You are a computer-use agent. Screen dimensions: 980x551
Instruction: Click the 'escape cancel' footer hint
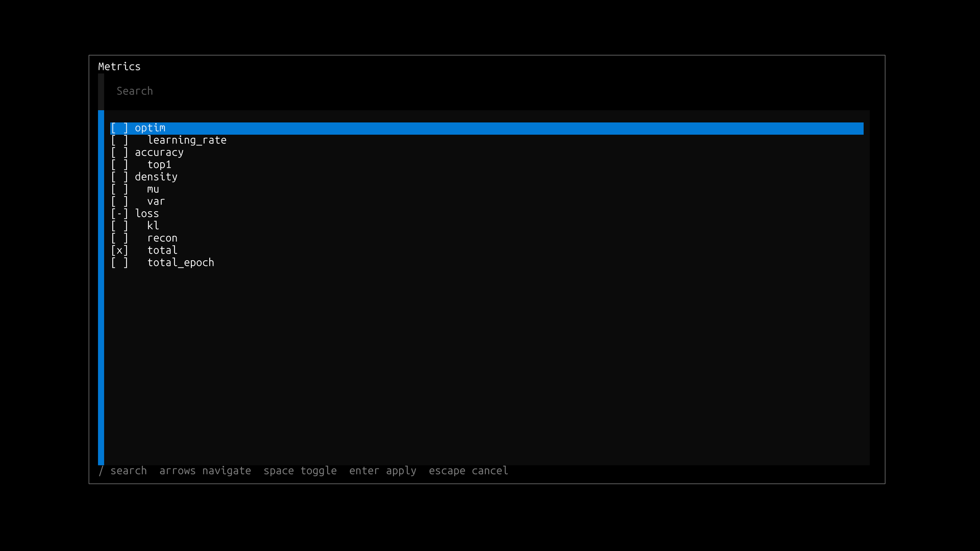click(469, 471)
